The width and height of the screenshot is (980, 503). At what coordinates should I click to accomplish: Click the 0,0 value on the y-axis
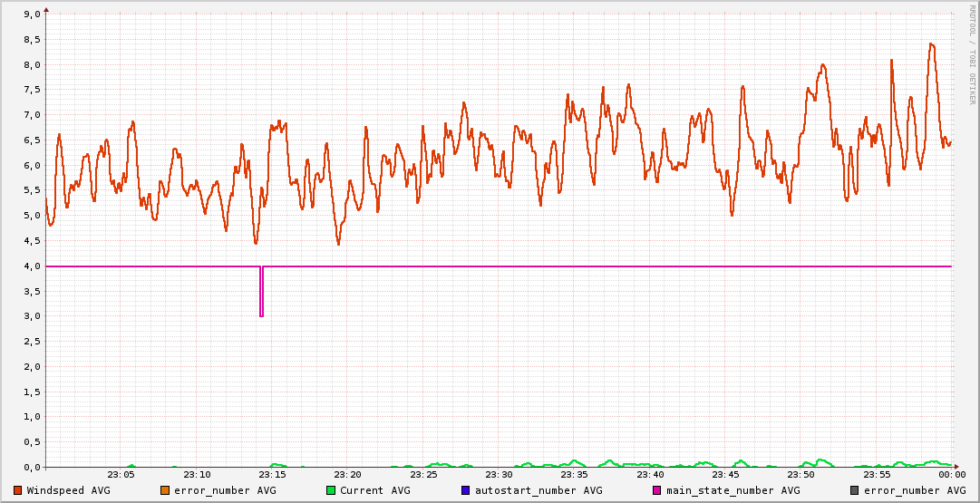(x=30, y=467)
